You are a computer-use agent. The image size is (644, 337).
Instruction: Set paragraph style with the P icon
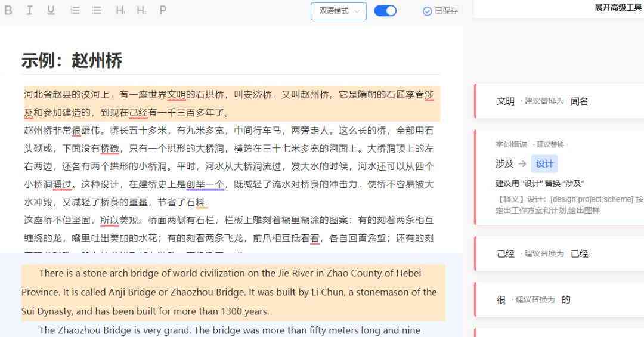click(163, 10)
